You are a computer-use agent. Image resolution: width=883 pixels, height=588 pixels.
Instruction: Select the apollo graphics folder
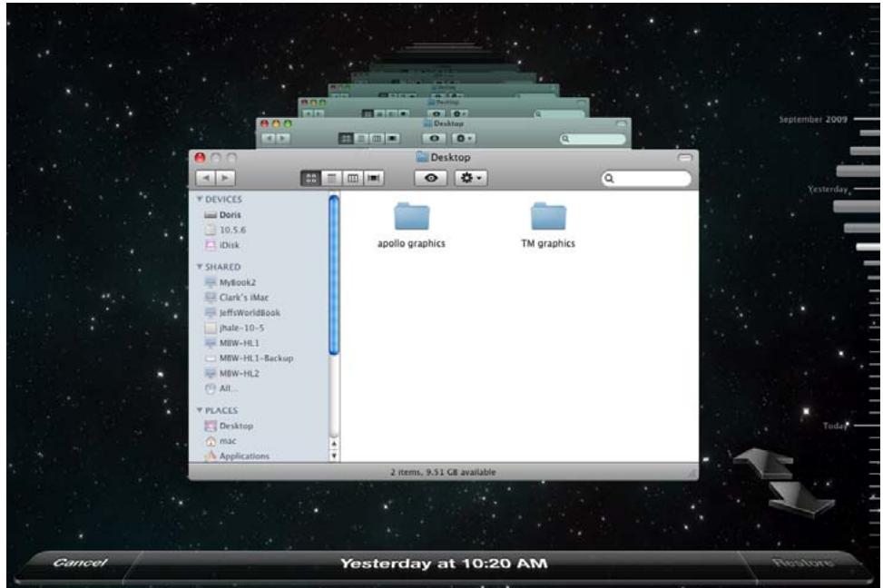pos(412,225)
